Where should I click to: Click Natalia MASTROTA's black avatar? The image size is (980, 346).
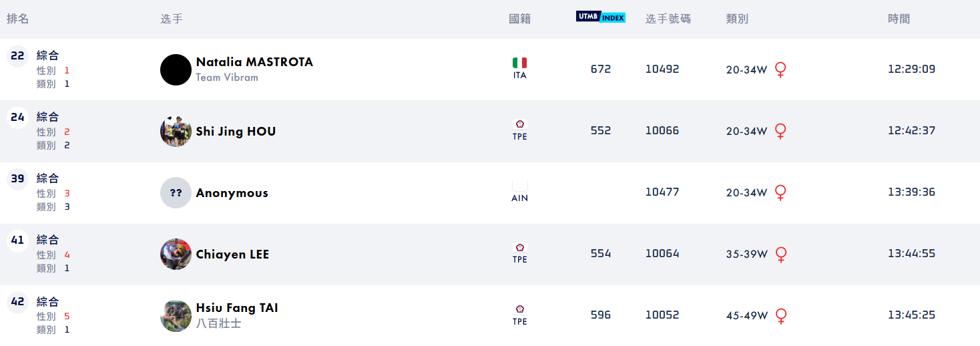tap(176, 70)
